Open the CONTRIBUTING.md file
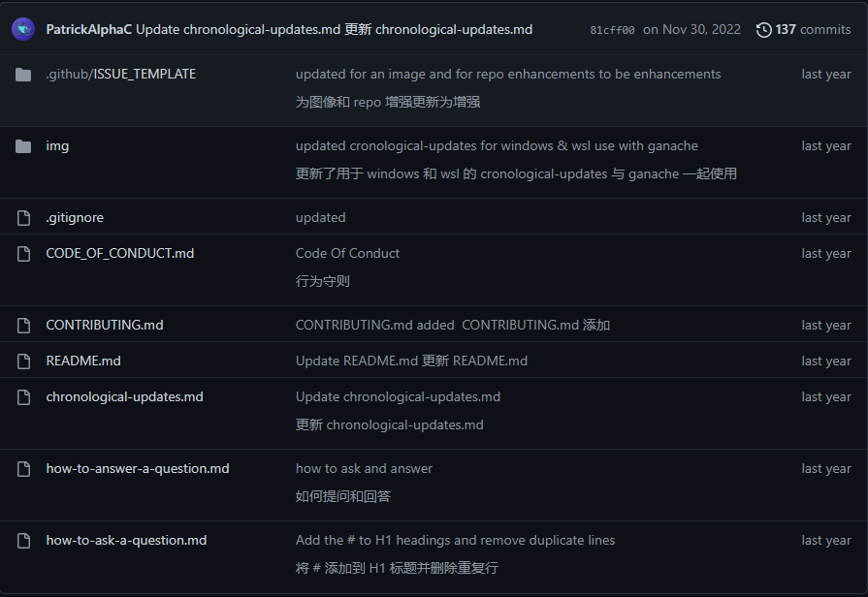Screen dimensions: 868x597 pos(105,326)
